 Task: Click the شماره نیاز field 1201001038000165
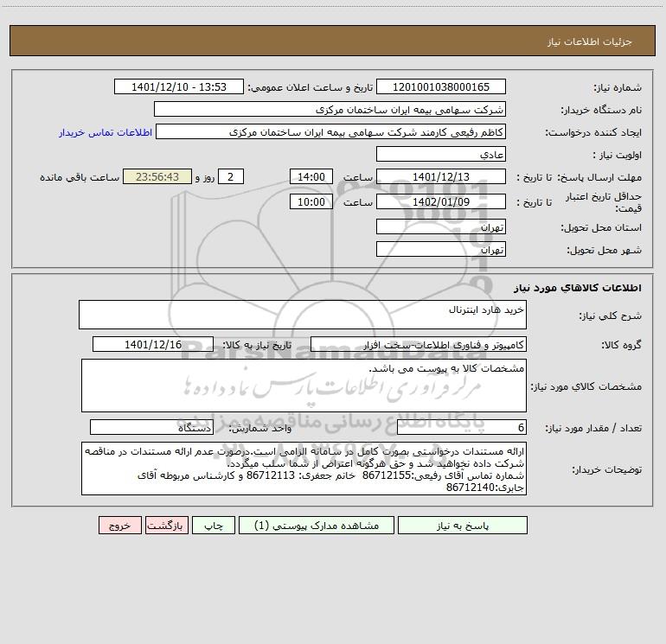(441, 86)
